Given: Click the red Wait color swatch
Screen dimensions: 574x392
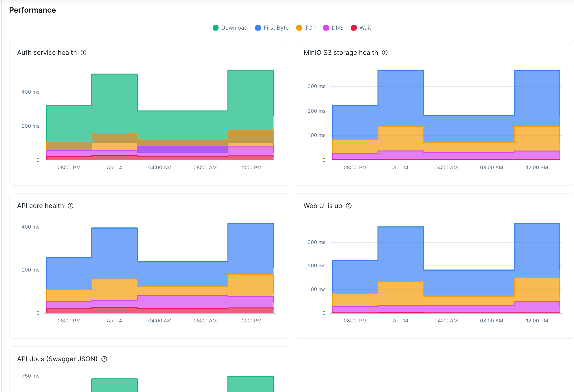Looking at the screenshot, I should (354, 28).
